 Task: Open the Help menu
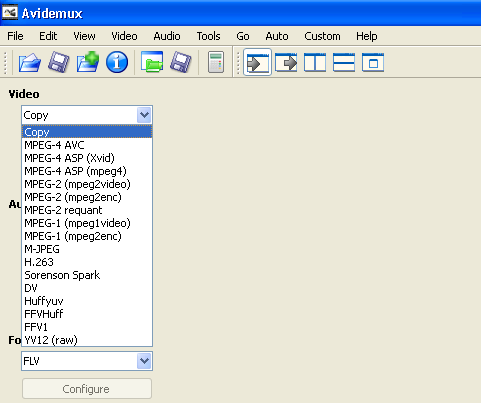(367, 36)
